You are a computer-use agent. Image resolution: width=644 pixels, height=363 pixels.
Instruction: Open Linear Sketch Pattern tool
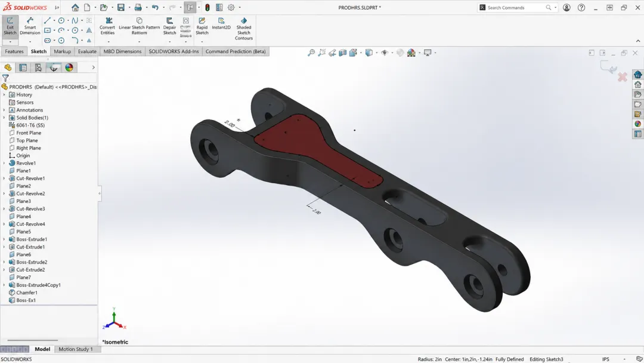[139, 26]
